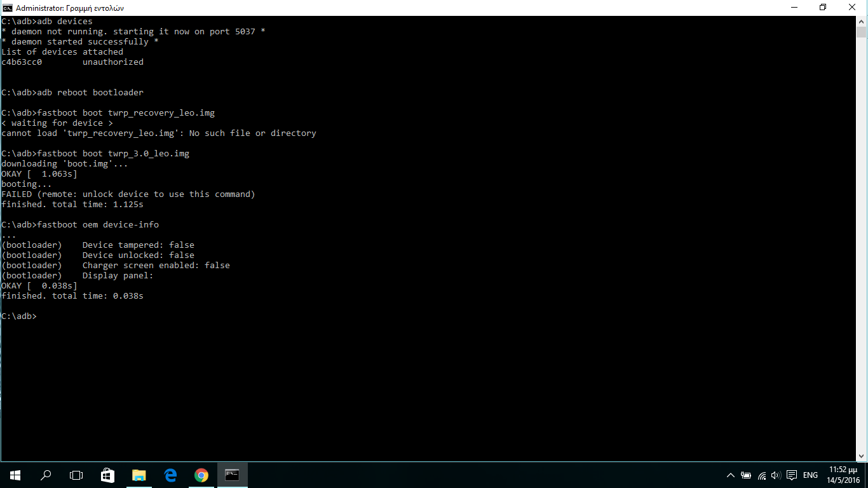Viewport: 868px width, 488px height.
Task: Launch Google Chrome from the taskbar
Action: pyautogui.click(x=201, y=475)
